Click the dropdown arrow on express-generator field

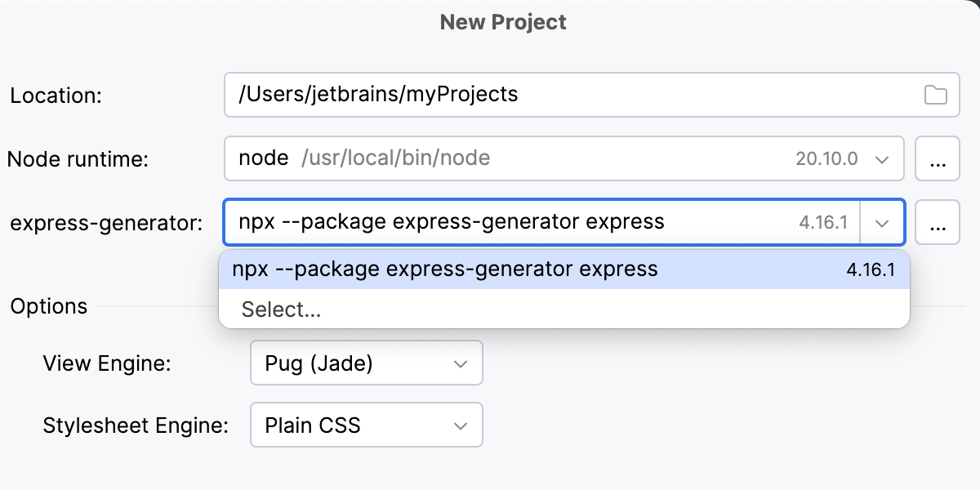pyautogui.click(x=882, y=222)
